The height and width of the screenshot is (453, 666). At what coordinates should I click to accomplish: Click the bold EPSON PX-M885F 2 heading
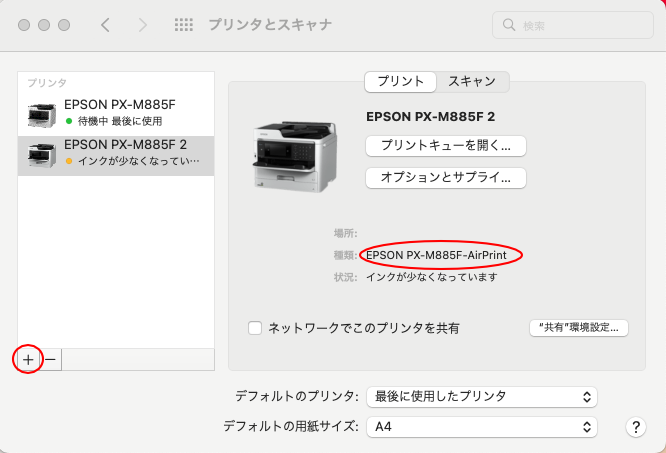[430, 117]
